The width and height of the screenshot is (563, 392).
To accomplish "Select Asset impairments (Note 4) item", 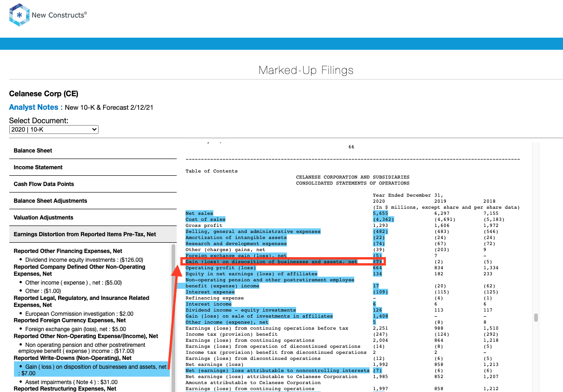I will pyautogui.click(x=71, y=382).
